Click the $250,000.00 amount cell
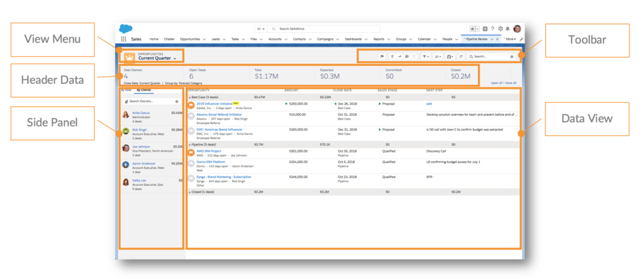 point(298,104)
